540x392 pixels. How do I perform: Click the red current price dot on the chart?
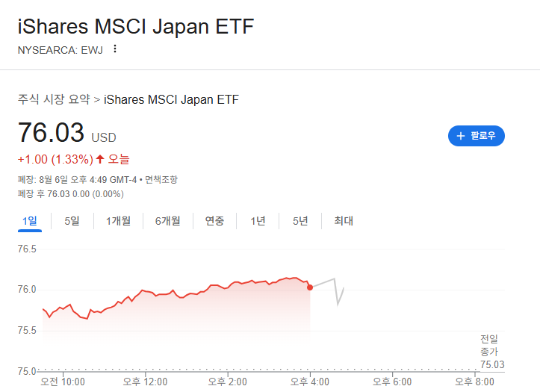[x=310, y=287]
